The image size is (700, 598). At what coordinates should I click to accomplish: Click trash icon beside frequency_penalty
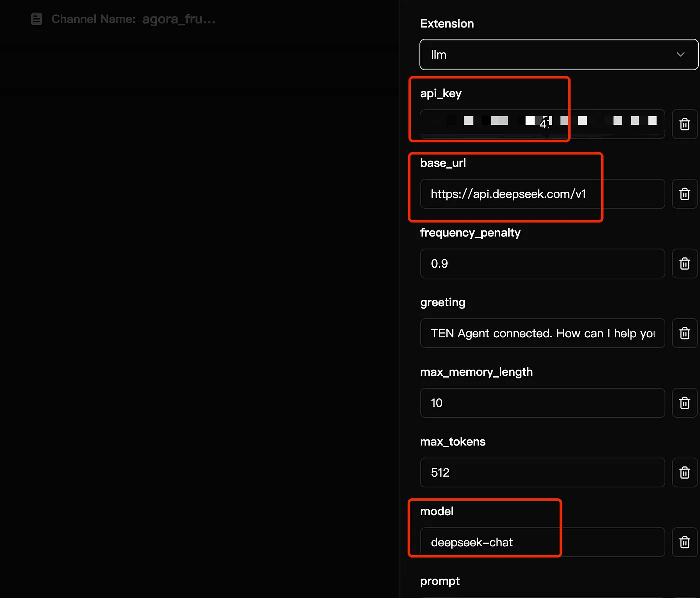point(684,264)
